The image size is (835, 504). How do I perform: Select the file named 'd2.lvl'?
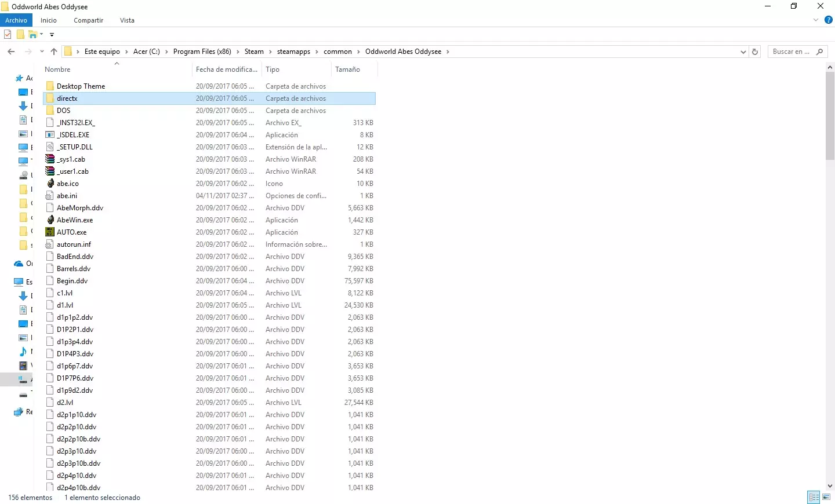click(x=65, y=403)
